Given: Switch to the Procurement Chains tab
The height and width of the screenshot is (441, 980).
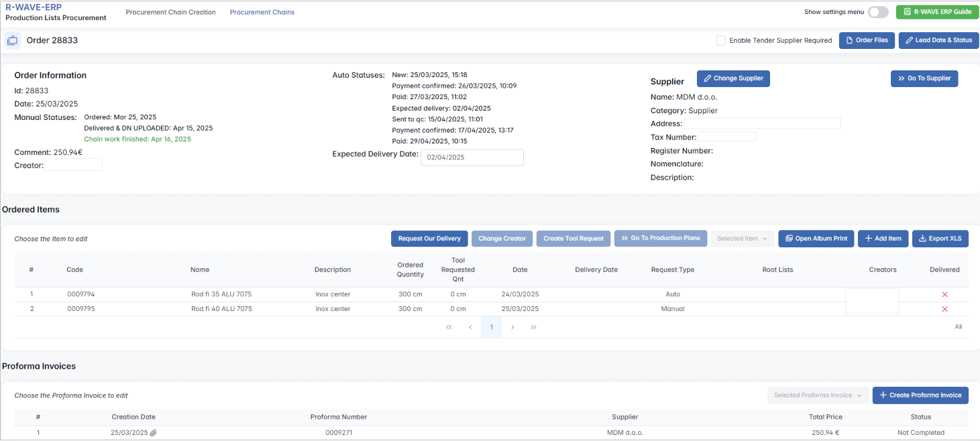Looking at the screenshot, I should [262, 12].
